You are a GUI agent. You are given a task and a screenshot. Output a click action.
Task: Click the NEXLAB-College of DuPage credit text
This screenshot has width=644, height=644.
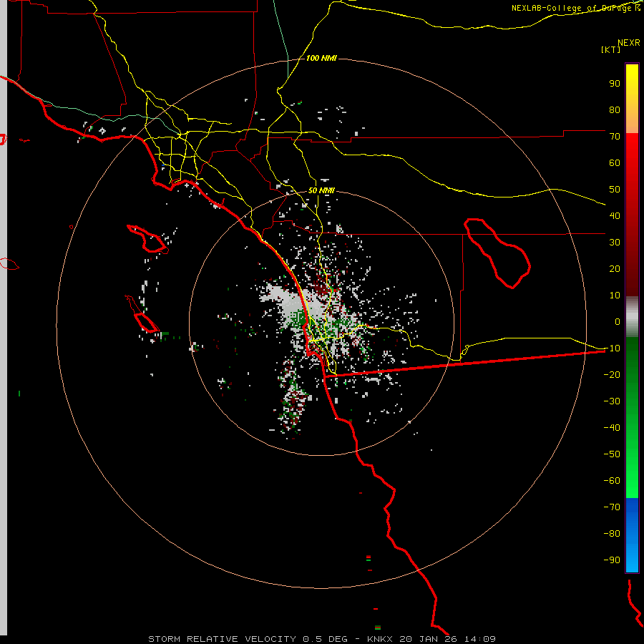coord(576,8)
